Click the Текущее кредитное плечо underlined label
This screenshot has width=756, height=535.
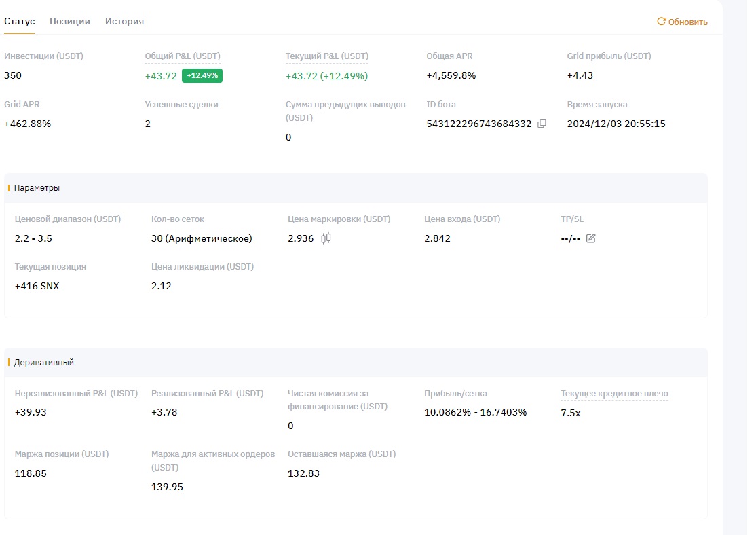[x=614, y=394]
